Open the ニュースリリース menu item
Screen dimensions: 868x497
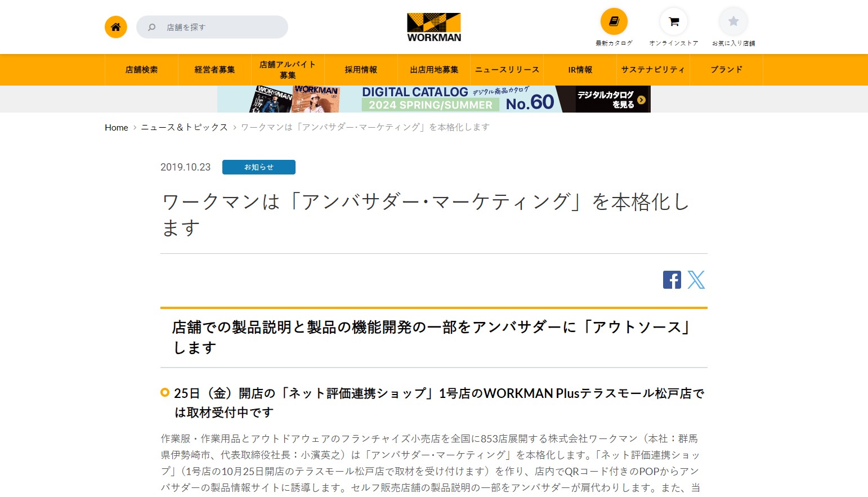pyautogui.click(x=507, y=70)
